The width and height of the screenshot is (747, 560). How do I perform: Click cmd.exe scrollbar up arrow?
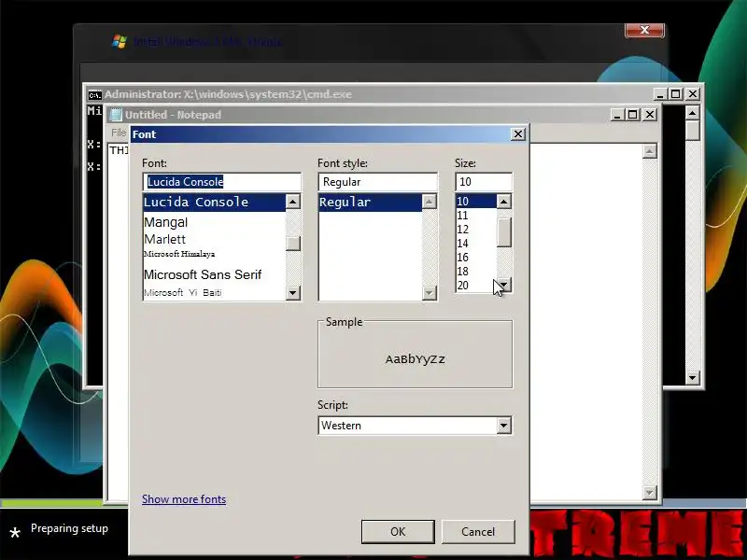coord(692,113)
